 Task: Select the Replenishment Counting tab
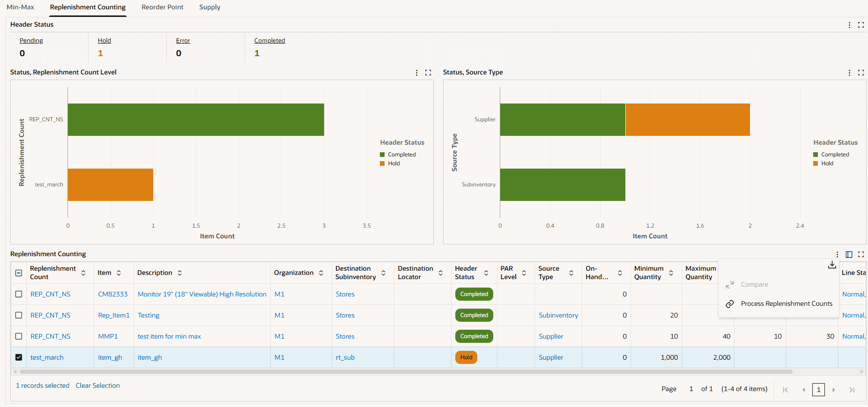(x=88, y=7)
